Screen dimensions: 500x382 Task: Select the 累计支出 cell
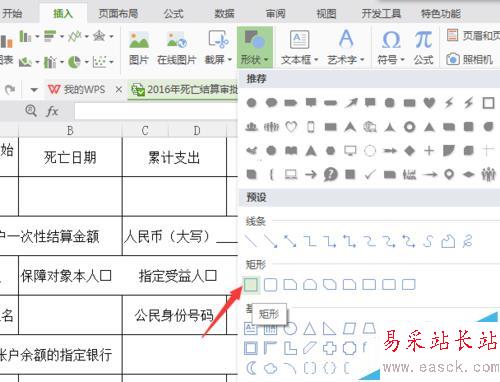tap(174, 157)
